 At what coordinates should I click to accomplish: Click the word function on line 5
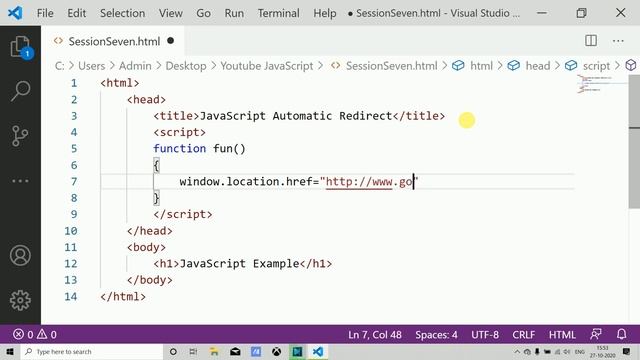click(x=180, y=149)
